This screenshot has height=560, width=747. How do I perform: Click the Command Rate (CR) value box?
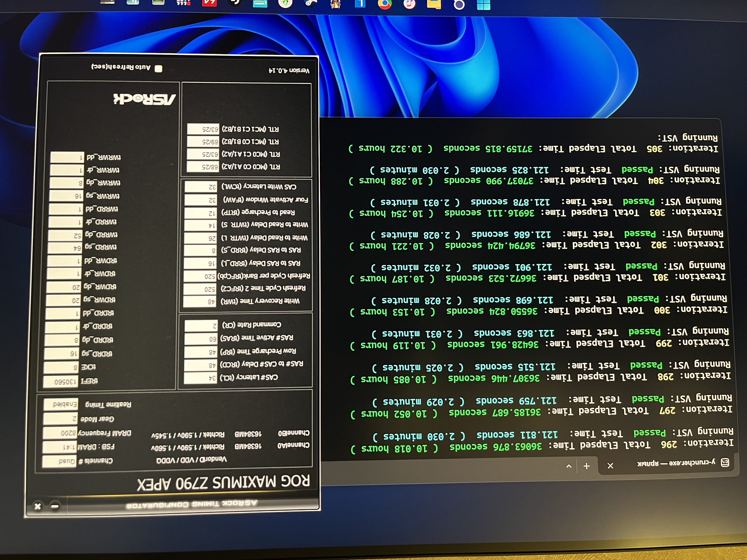click(x=201, y=325)
